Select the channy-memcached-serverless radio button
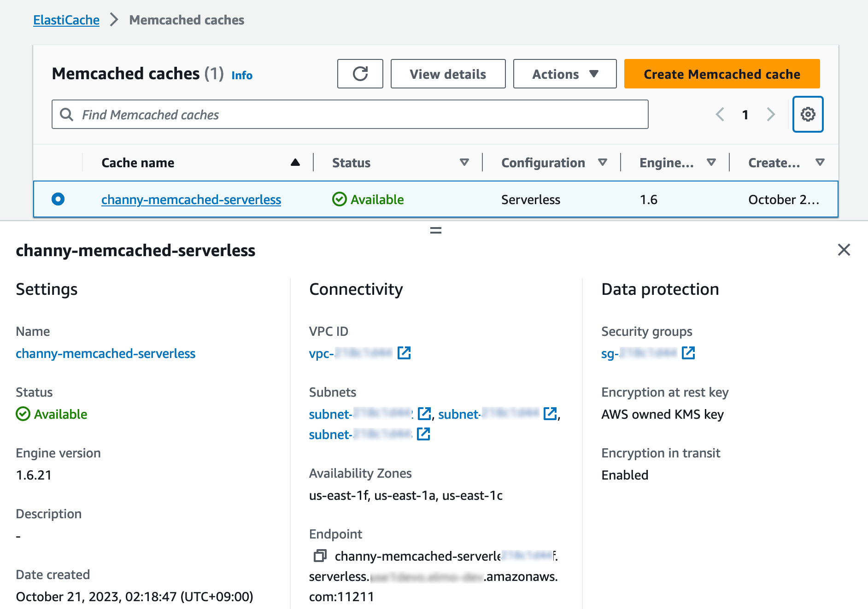This screenshot has width=868, height=609. point(58,199)
